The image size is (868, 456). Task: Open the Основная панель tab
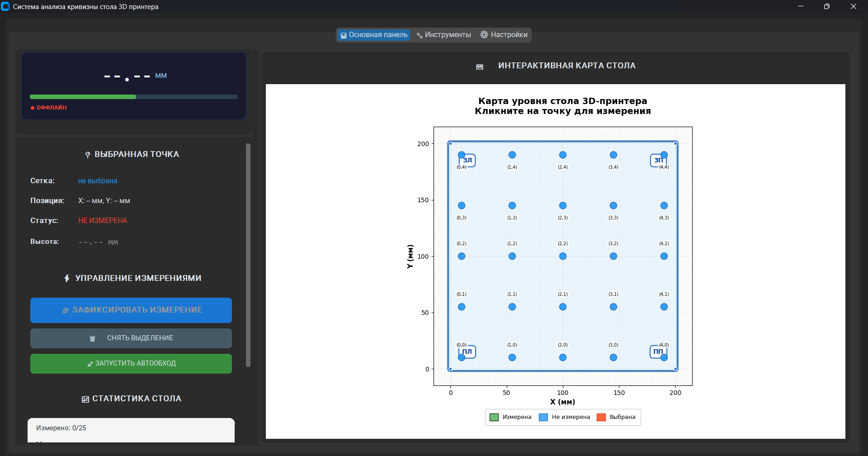[374, 35]
